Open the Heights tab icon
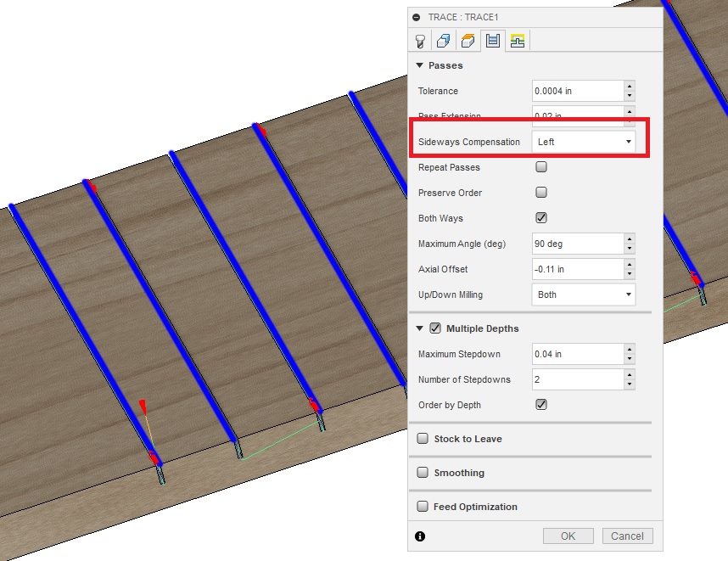 click(x=468, y=41)
